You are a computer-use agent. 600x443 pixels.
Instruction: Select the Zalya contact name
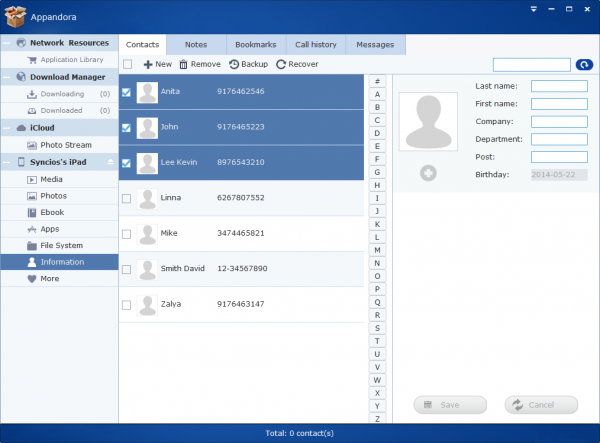pos(171,304)
